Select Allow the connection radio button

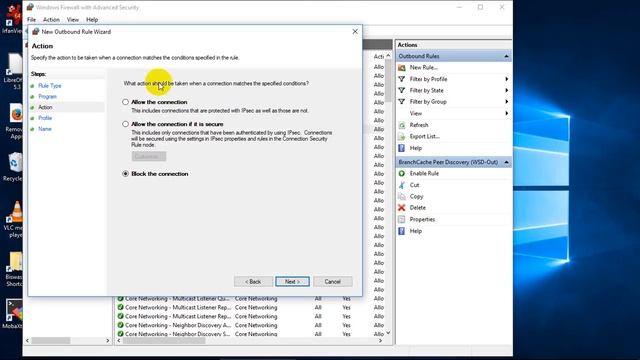pyautogui.click(x=125, y=102)
